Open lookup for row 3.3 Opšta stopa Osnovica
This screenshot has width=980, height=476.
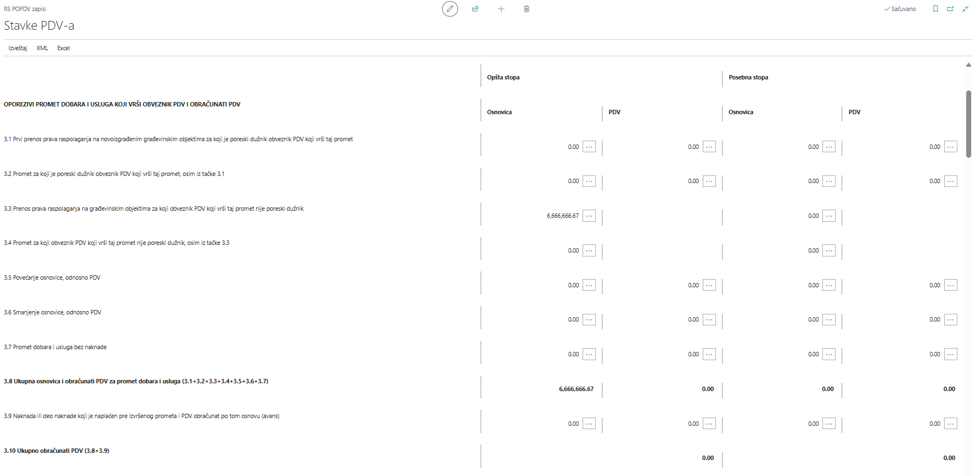589,216
